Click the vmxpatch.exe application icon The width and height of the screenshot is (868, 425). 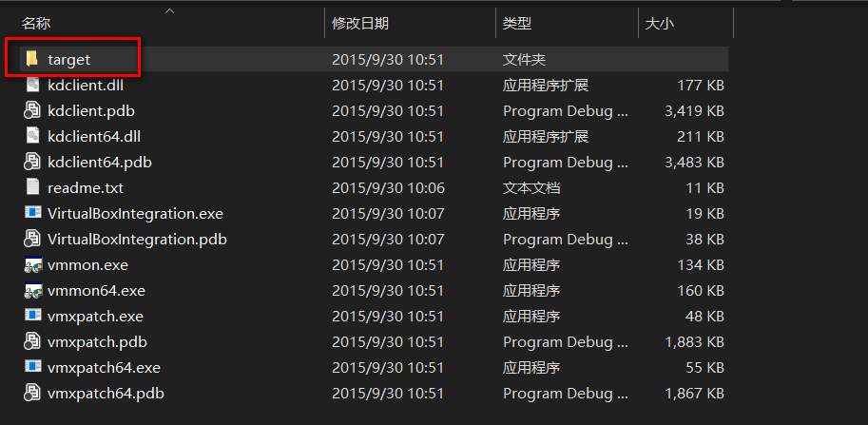(32, 316)
